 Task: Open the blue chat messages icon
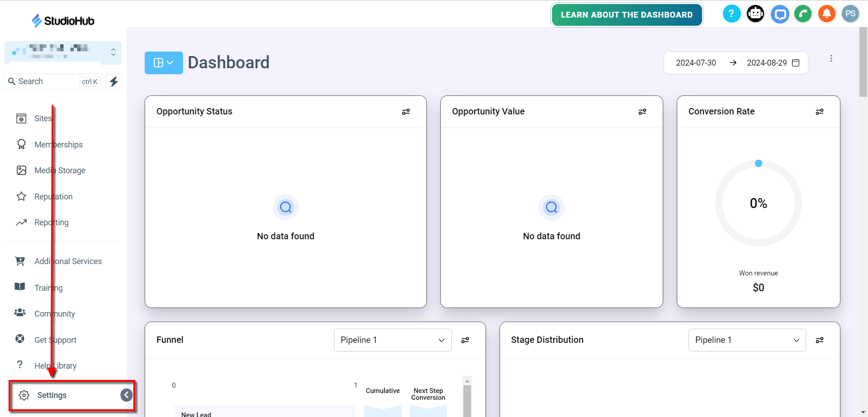780,14
